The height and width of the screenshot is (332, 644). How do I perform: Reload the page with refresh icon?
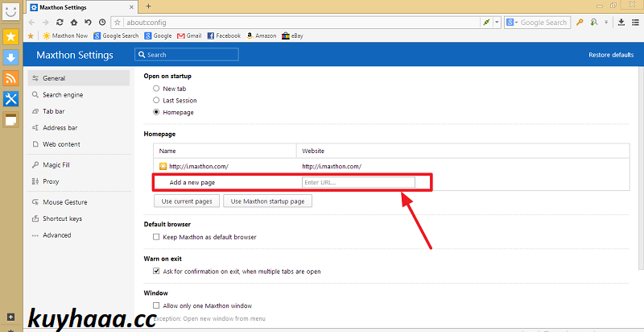[x=60, y=23]
